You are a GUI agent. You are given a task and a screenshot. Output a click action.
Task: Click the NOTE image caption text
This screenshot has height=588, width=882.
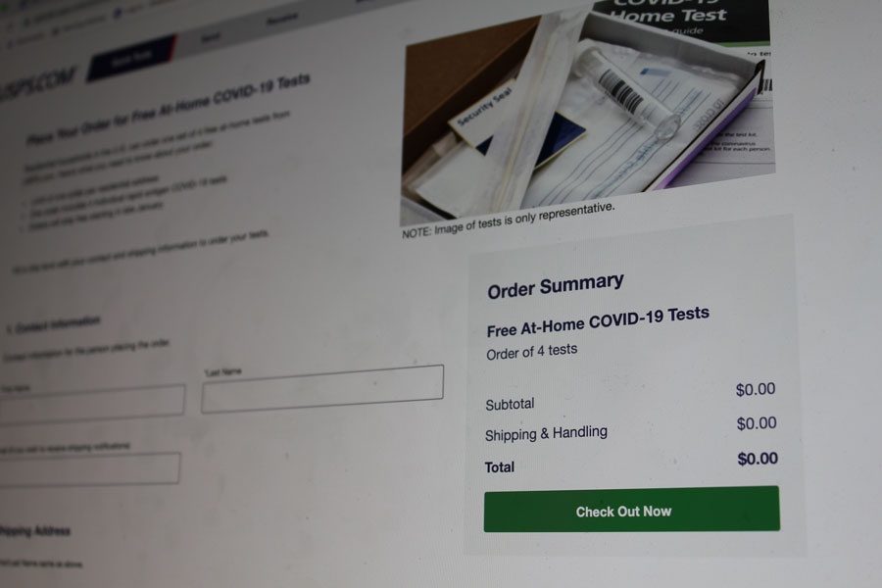tap(508, 220)
